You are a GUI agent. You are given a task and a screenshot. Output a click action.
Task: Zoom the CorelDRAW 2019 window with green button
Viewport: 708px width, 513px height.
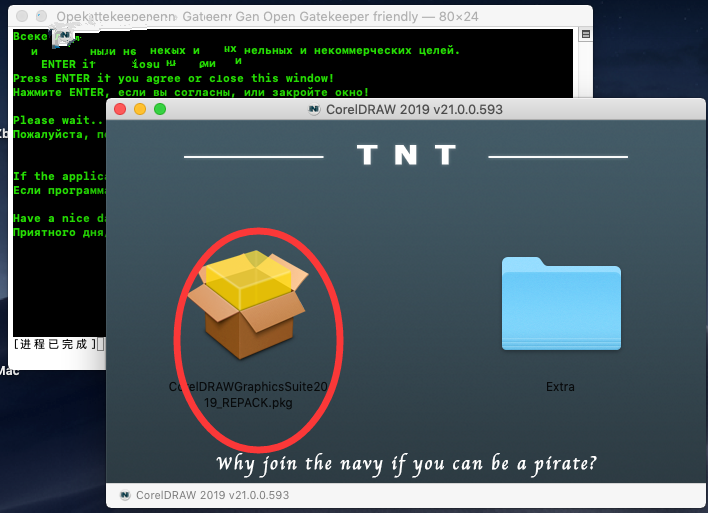tap(160, 109)
